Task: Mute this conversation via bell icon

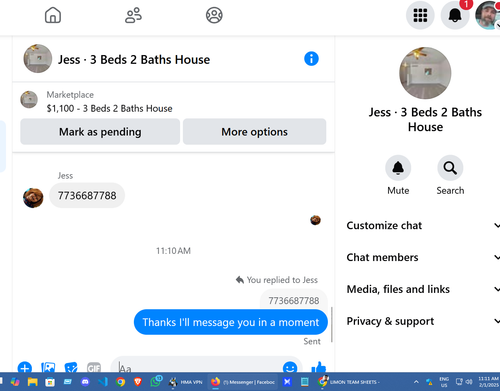Action: click(398, 168)
